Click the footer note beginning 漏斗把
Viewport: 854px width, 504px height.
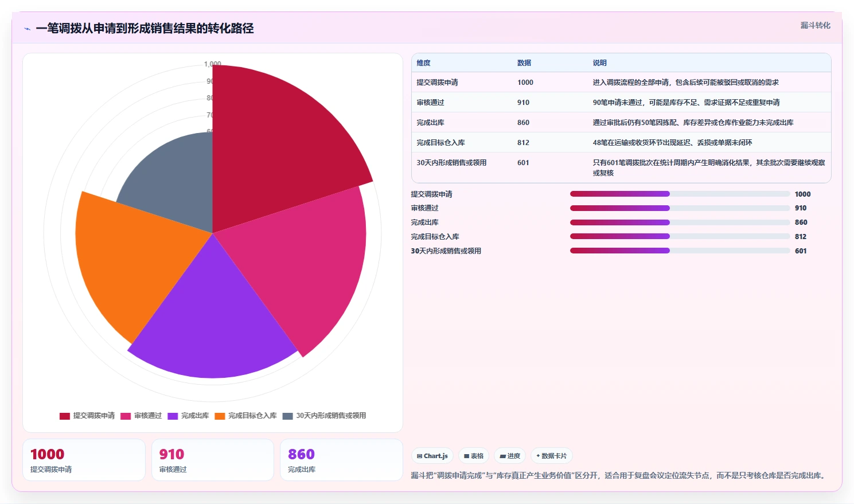tap(619, 476)
